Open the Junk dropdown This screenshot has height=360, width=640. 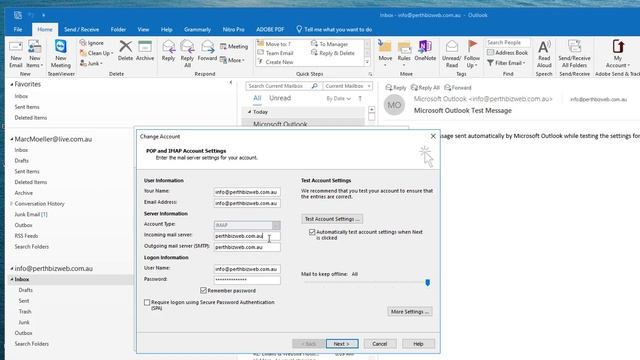[91, 64]
